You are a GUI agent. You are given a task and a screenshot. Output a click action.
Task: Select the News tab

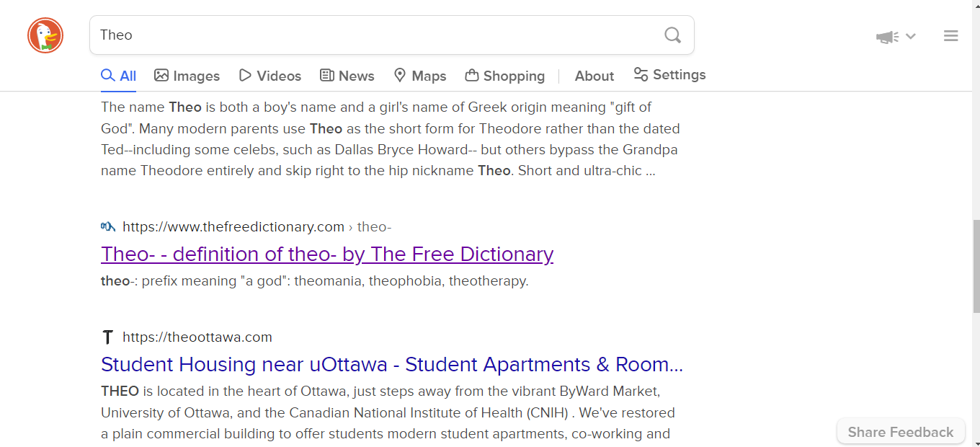coord(347,76)
